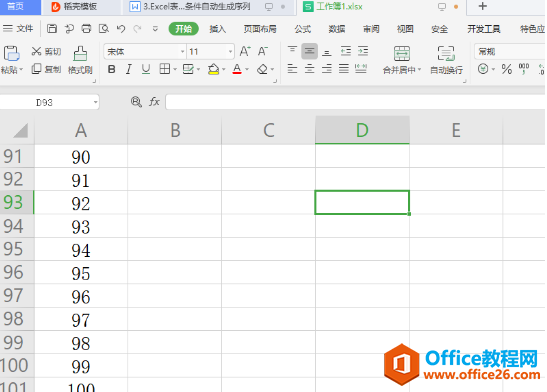
Task: Open the font size dropdown showing 11
Action: click(230, 52)
